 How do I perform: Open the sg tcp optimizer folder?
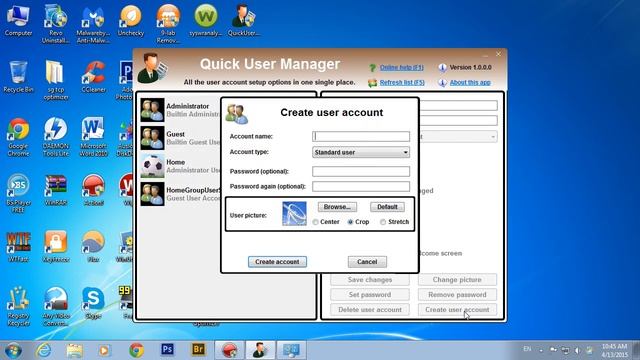[x=56, y=80]
